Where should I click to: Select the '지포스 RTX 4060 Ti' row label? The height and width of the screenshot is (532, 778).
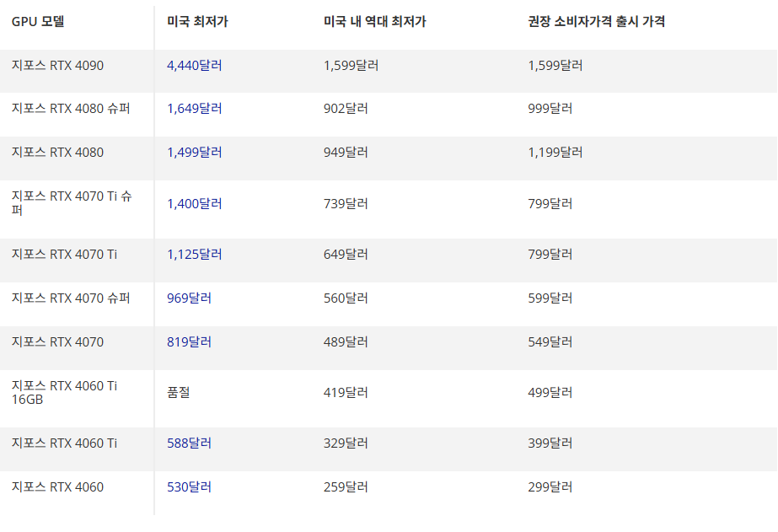pyautogui.click(x=65, y=443)
